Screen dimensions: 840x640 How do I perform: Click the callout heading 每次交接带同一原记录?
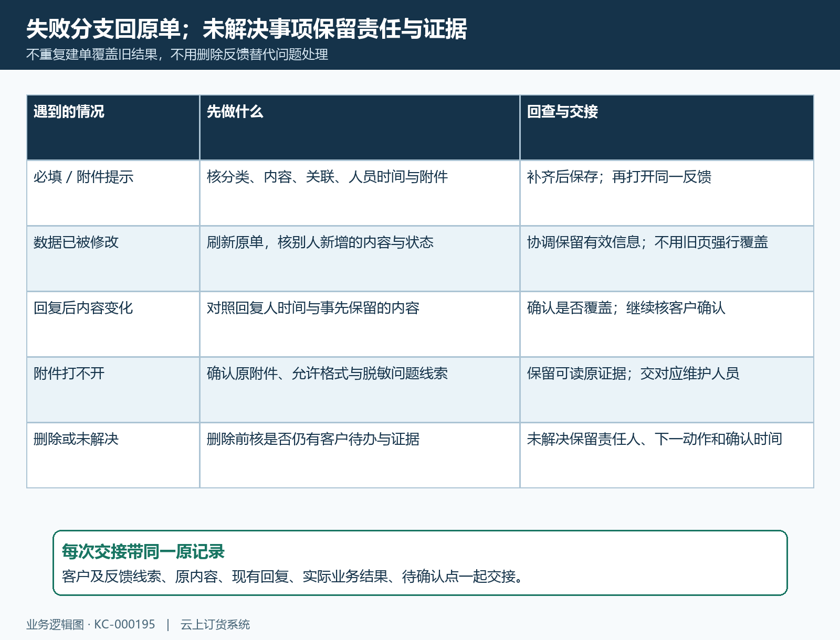tap(143, 551)
